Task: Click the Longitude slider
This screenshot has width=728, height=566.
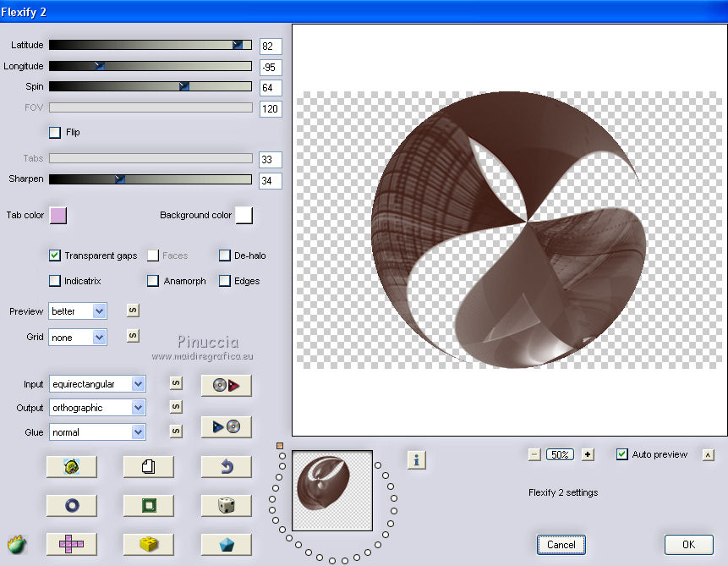Action: (151, 66)
